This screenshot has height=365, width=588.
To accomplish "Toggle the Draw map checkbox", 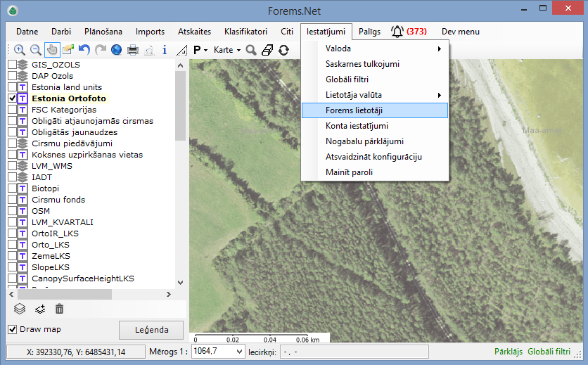I will tap(12, 329).
